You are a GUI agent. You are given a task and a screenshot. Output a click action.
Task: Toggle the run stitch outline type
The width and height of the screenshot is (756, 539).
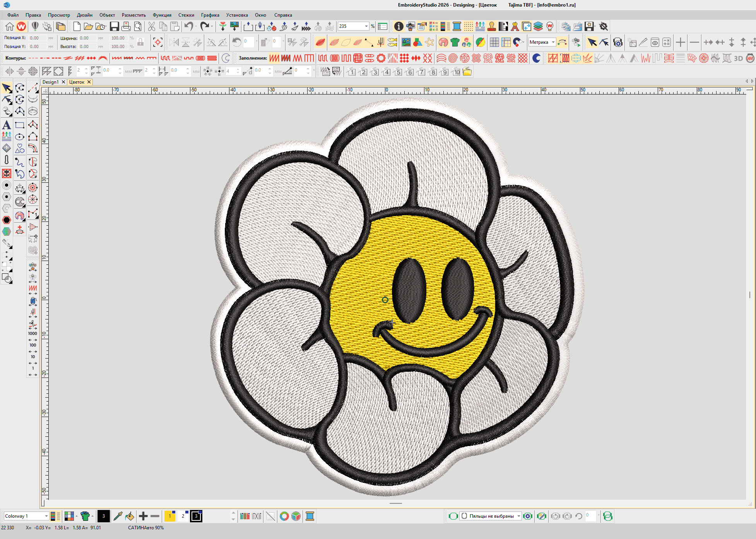33,58
